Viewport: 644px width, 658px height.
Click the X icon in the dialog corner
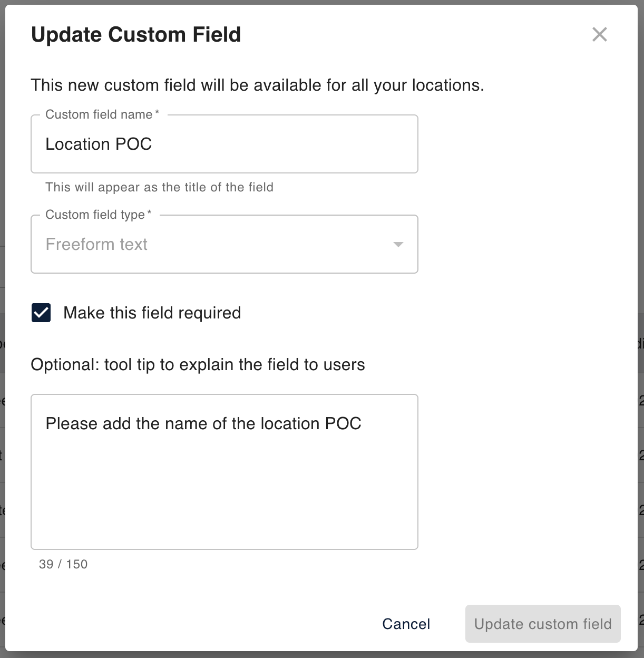pos(600,34)
